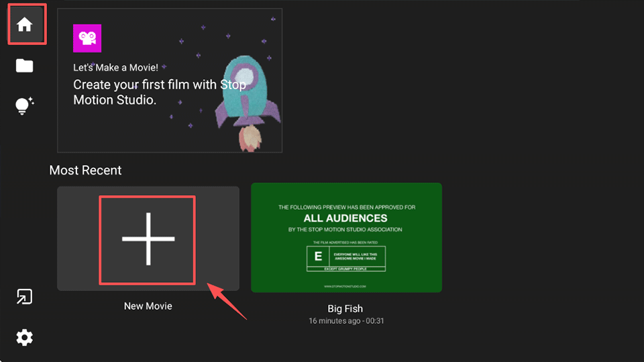Open the lightbulb tips icon
644x362 pixels.
pyautogui.click(x=24, y=105)
